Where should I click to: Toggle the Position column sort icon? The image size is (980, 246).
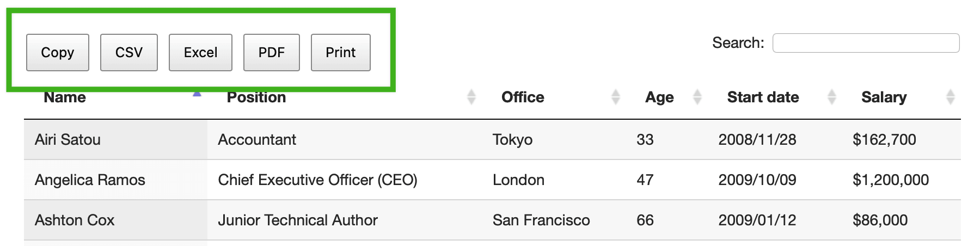click(x=471, y=97)
